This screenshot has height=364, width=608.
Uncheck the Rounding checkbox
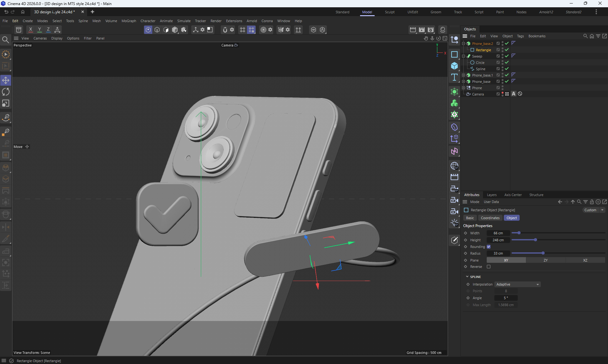point(489,247)
